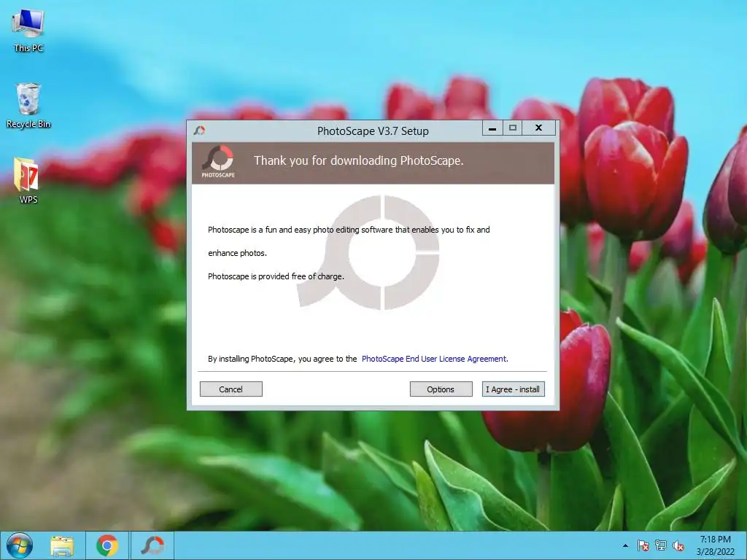
Task: Minimize the PhotoScape Setup window
Action: click(492, 128)
